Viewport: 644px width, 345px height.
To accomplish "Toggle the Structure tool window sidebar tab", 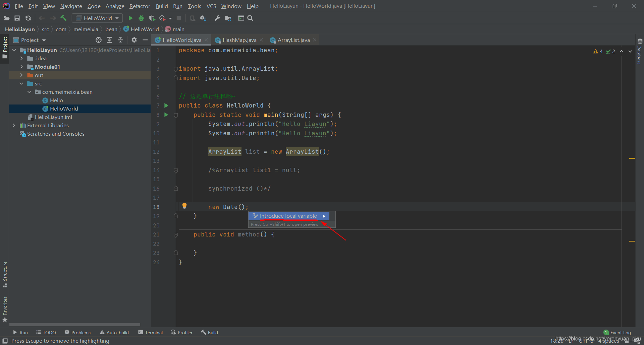I will [5, 274].
